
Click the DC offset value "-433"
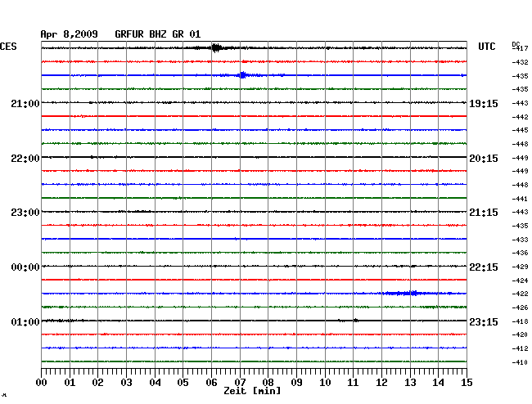point(520,240)
